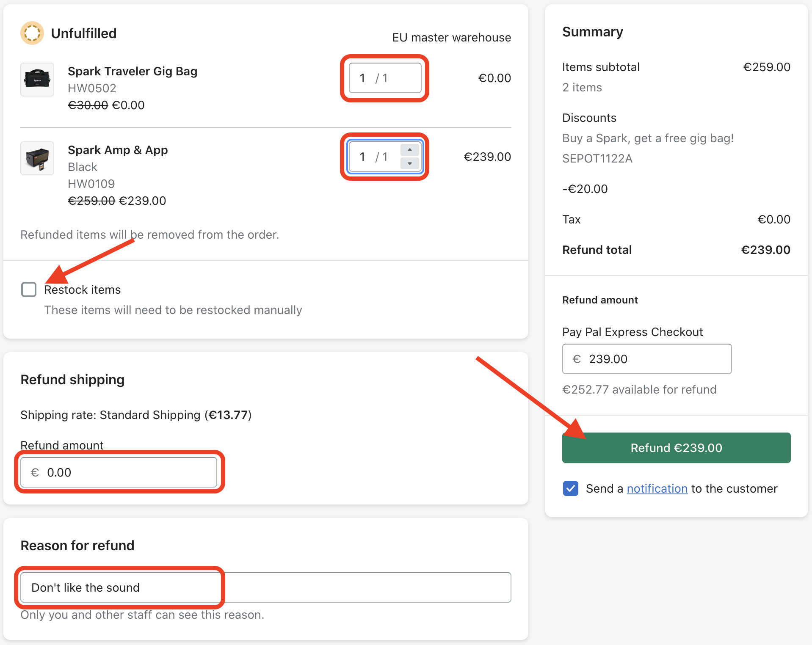Click the Reason for refund text field

[265, 587]
